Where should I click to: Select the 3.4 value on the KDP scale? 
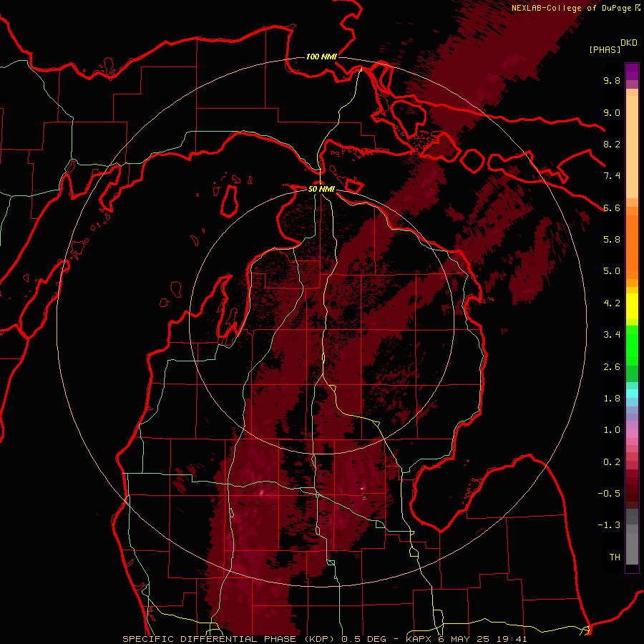click(x=612, y=335)
